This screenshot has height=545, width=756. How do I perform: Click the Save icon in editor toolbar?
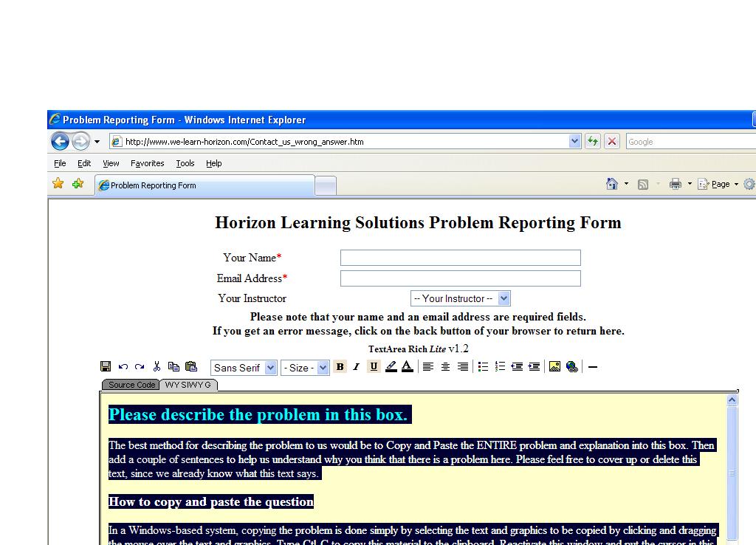click(106, 366)
